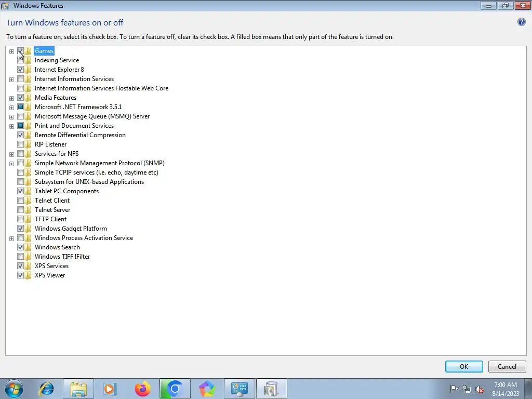Screen dimensions: 532x399
Task: Select the RIP Listener label
Action: tap(50, 144)
